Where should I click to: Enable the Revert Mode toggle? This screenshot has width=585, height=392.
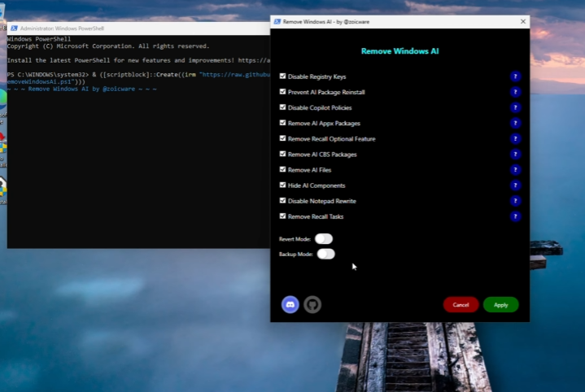(324, 238)
